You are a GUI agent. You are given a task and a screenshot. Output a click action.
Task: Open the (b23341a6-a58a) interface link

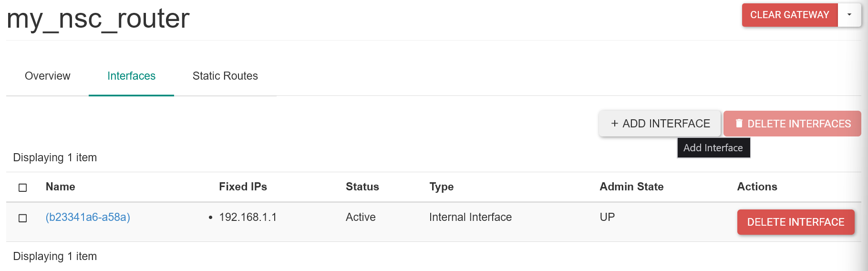pos(88,217)
